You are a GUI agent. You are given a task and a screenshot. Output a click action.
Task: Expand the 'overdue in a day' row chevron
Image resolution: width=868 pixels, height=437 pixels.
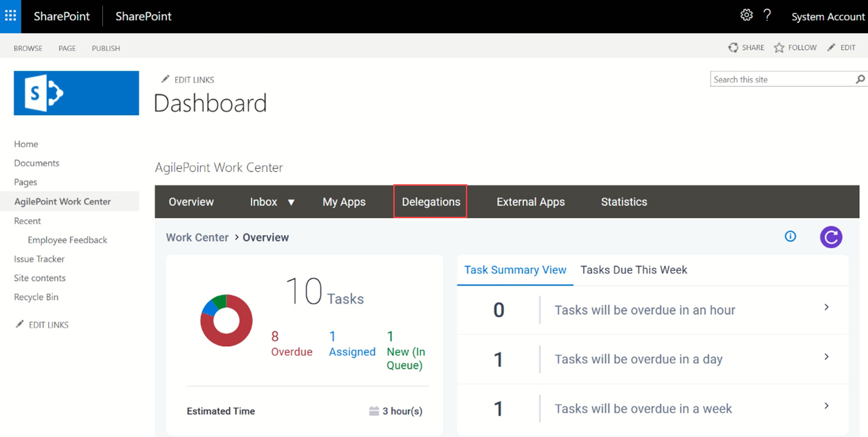(826, 357)
